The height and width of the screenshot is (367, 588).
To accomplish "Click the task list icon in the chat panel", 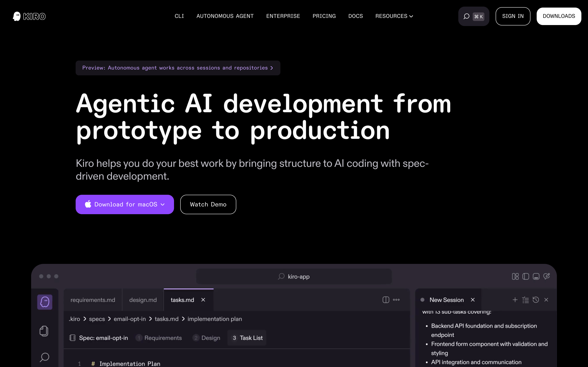I will point(525,300).
